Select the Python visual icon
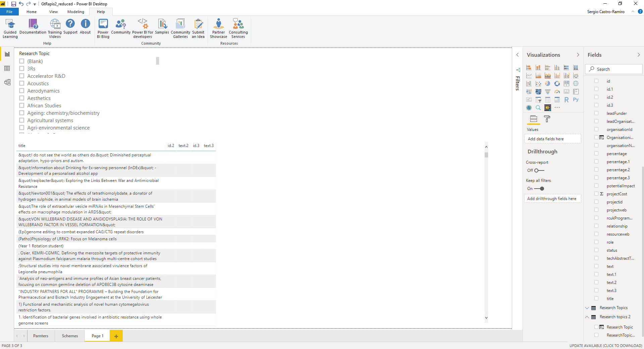 tap(576, 100)
